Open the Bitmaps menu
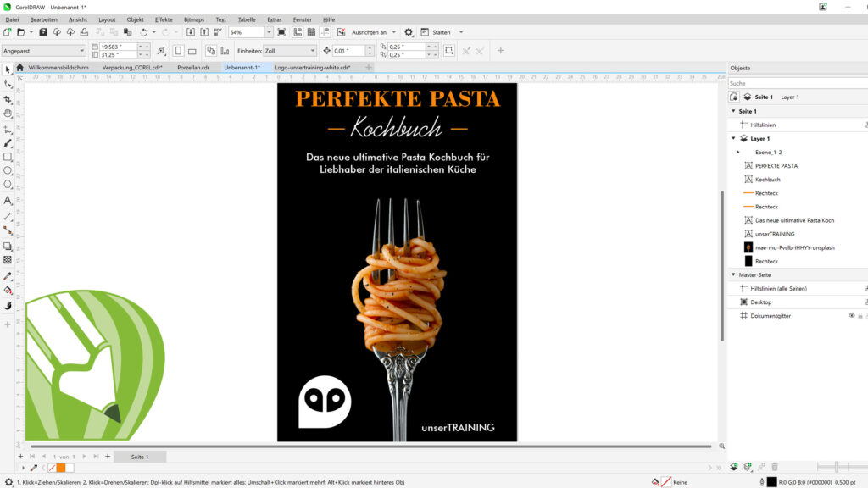868x488 pixels. coord(194,19)
